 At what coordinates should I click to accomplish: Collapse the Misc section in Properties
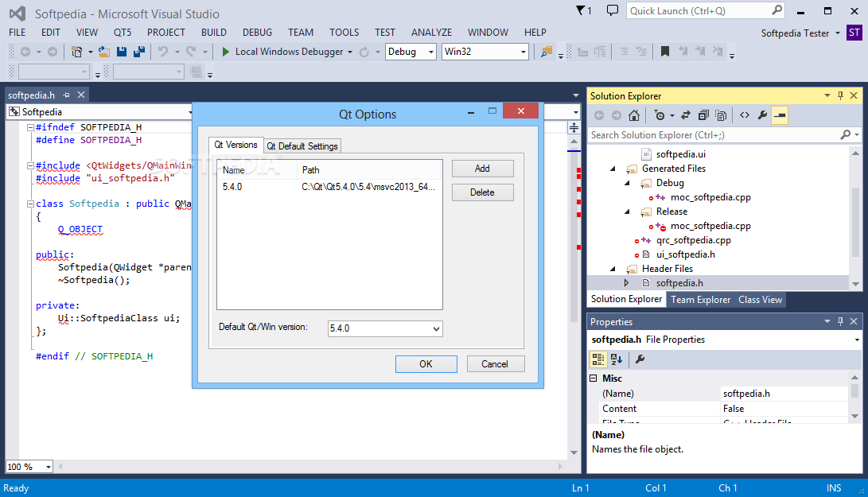point(594,378)
